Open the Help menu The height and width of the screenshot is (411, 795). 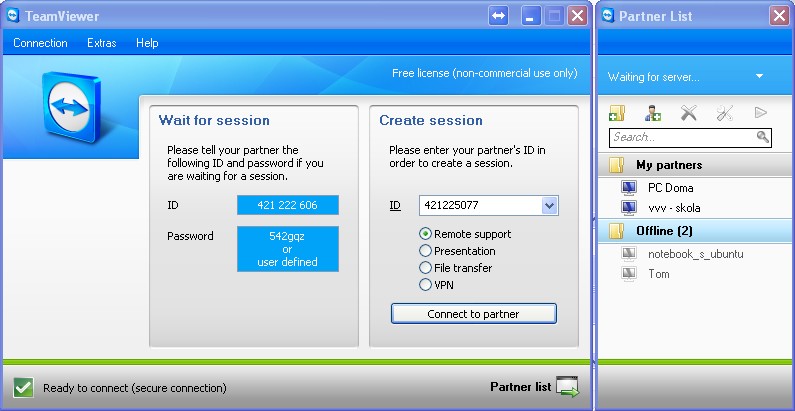point(147,43)
